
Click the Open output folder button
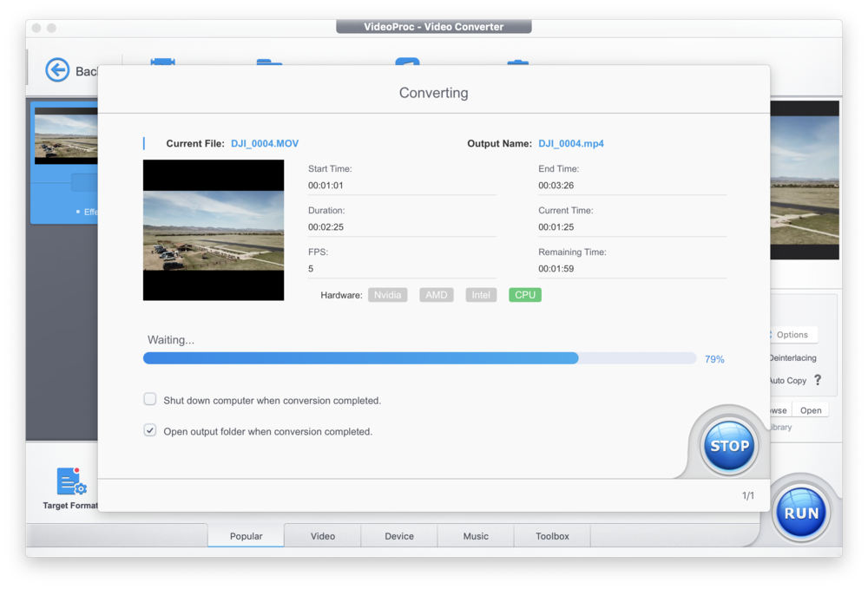[811, 410]
